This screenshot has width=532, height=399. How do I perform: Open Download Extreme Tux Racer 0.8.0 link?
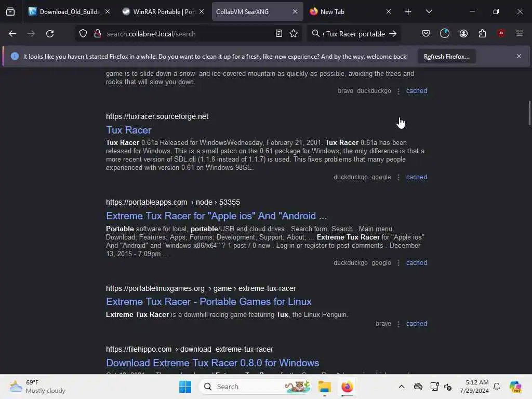[212, 363]
